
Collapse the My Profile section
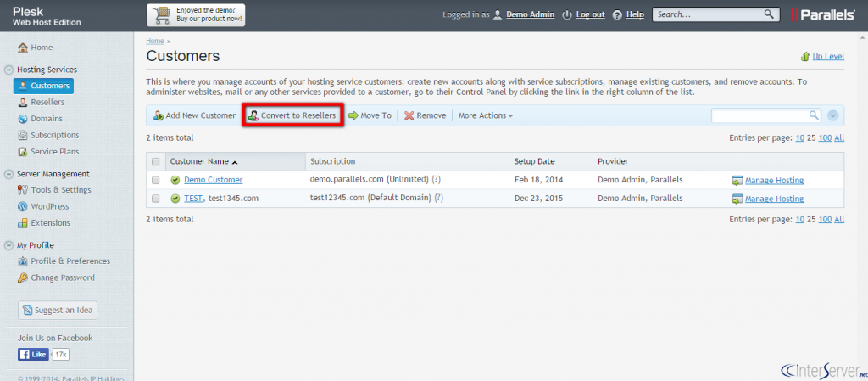point(8,245)
